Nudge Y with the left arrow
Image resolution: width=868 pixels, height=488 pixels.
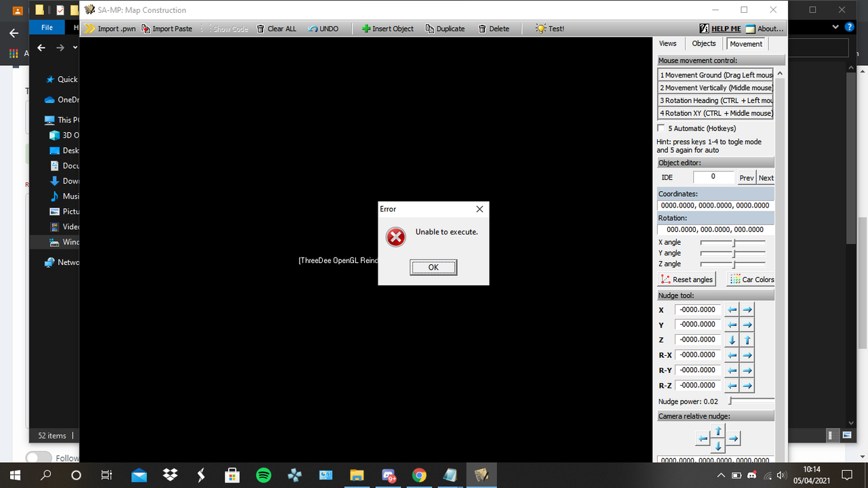tap(732, 325)
